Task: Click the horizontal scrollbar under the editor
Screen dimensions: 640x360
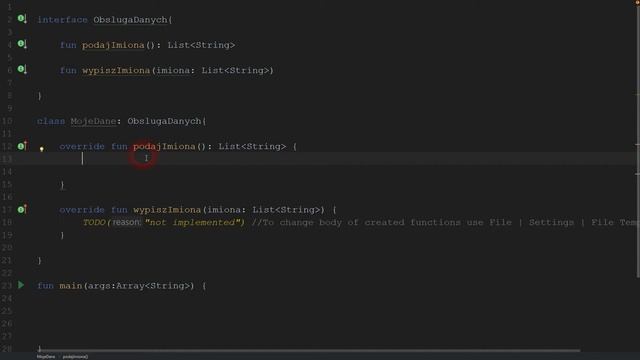Action: tap(309, 350)
